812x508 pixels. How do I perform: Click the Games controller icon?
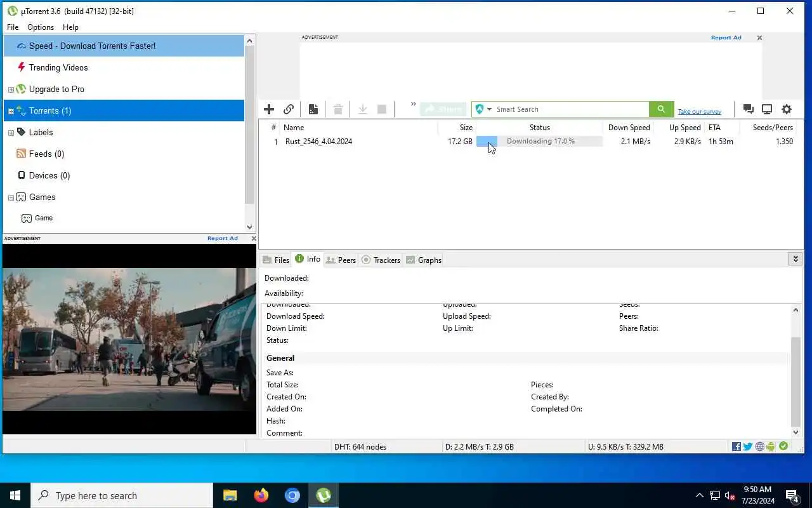[x=21, y=197]
